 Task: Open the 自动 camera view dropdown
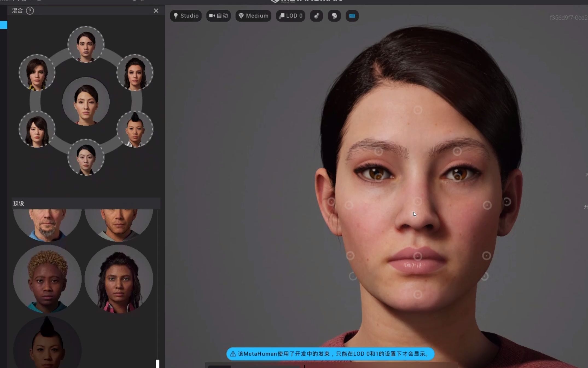[219, 16]
